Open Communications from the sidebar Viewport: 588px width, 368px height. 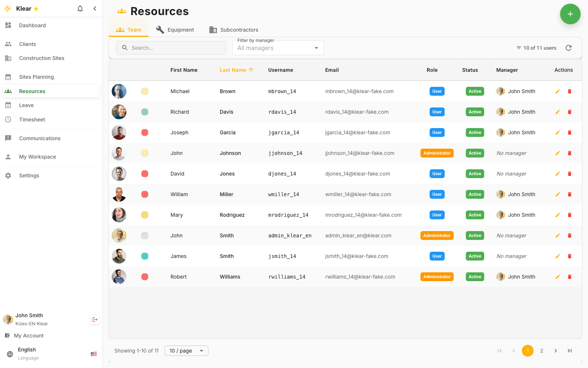[x=40, y=138]
